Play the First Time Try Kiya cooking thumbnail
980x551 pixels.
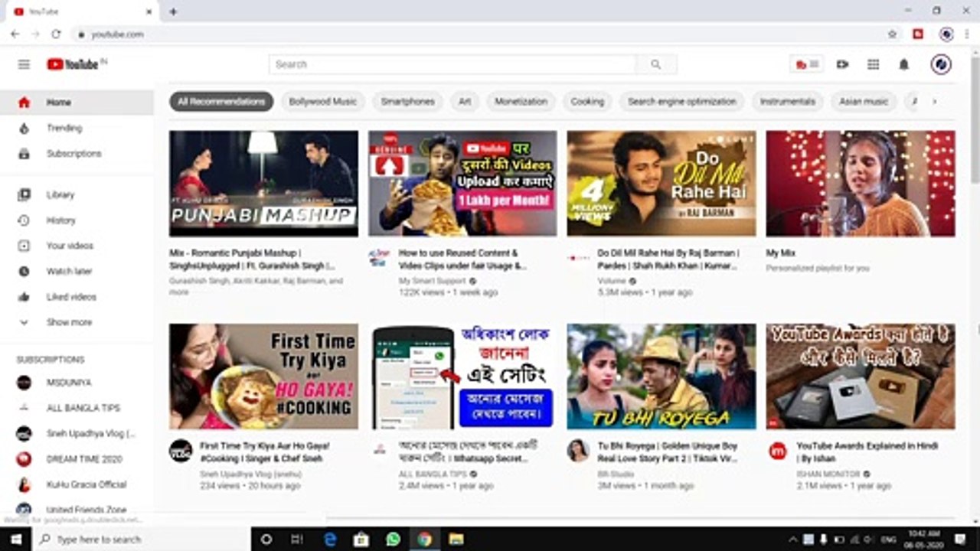click(x=263, y=377)
